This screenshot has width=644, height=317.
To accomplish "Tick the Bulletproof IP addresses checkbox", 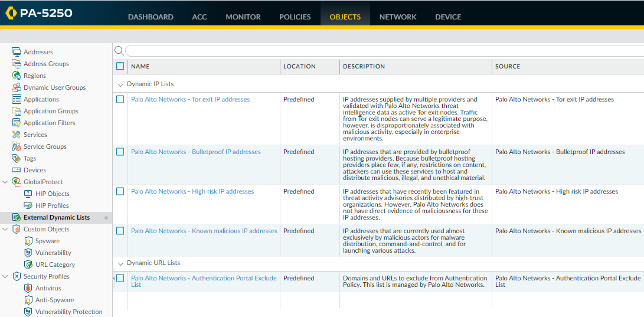I will coord(120,152).
